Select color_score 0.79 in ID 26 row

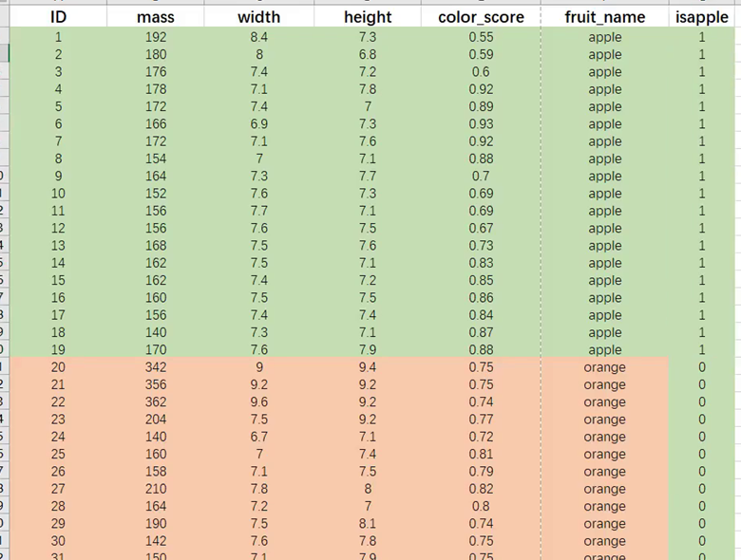pyautogui.click(x=481, y=472)
